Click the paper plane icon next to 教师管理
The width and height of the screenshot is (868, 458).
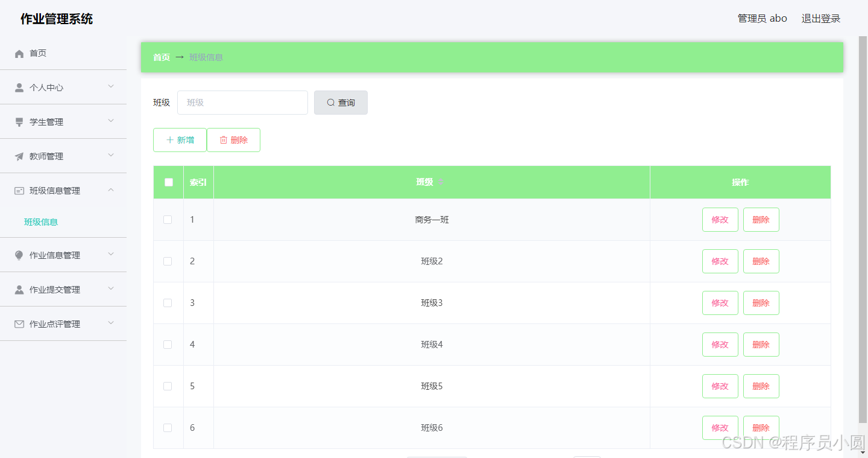pyautogui.click(x=19, y=156)
